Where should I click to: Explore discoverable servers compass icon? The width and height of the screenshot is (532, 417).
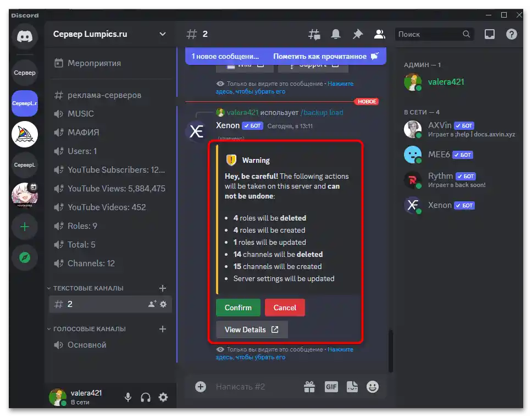point(25,258)
